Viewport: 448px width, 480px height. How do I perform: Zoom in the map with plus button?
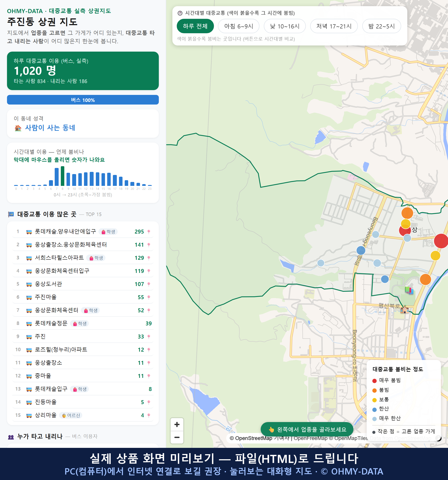coord(177,424)
